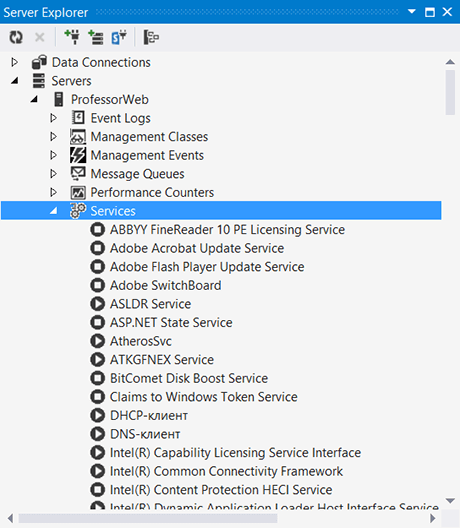Viewport: 460px width, 528px height.
Task: Click the horizontal scrollbar left arrow
Action: [10, 518]
